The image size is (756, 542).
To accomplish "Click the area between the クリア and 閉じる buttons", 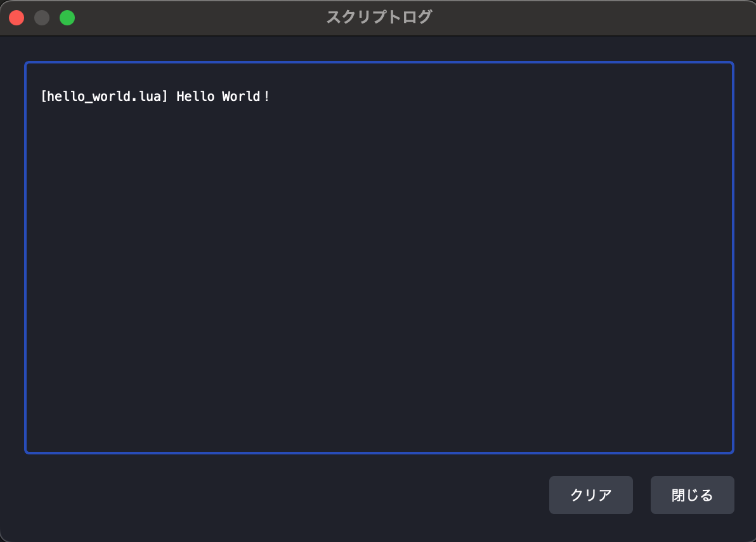I will point(641,495).
